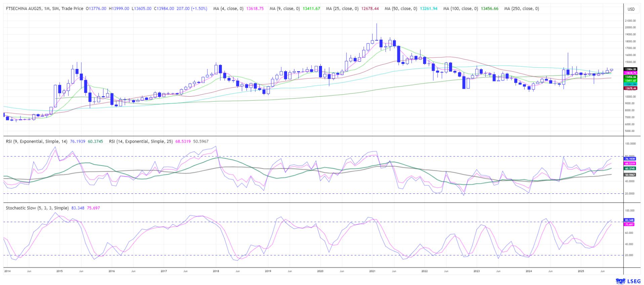This screenshot has width=644, height=285.
Task: Click the 21000.00 level on price axis
Action: [630, 21]
